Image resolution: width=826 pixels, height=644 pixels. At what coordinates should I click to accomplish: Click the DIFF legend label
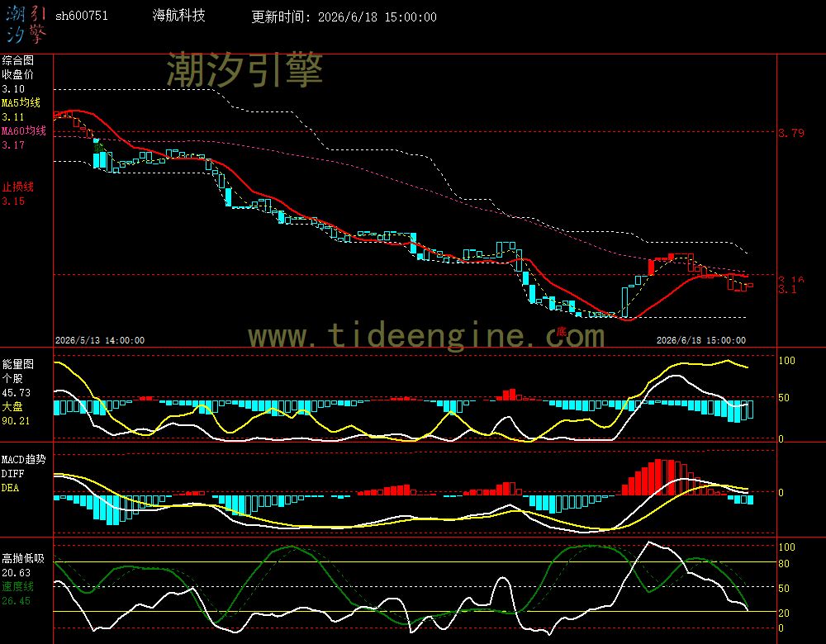click(x=12, y=473)
